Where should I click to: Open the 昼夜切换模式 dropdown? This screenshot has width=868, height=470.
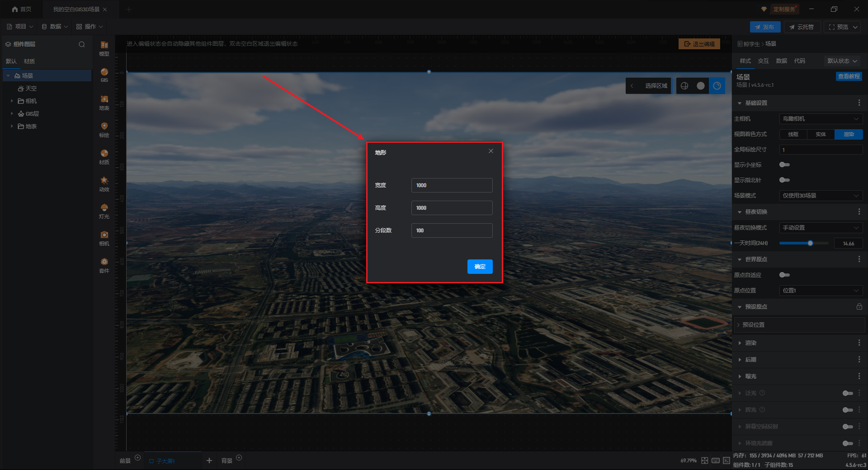pyautogui.click(x=821, y=228)
